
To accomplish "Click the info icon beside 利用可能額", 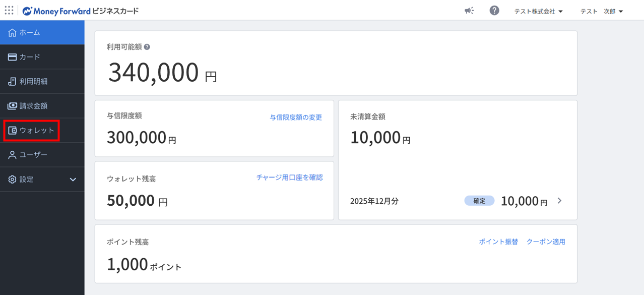I will point(147,47).
